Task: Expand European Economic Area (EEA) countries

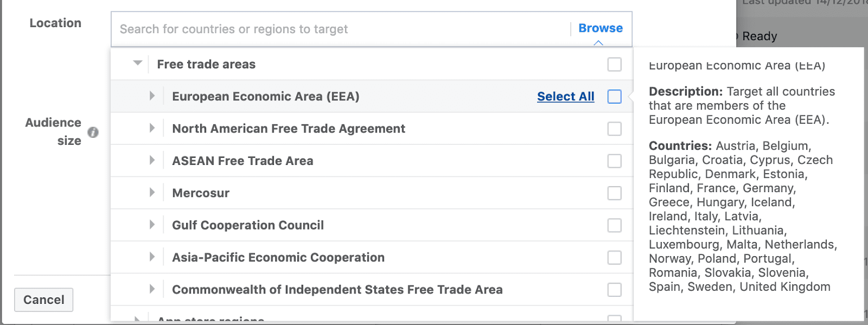Action: 152,96
